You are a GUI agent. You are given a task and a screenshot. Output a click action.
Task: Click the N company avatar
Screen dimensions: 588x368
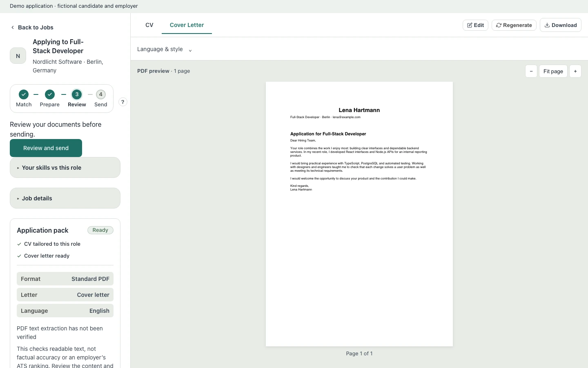18,56
